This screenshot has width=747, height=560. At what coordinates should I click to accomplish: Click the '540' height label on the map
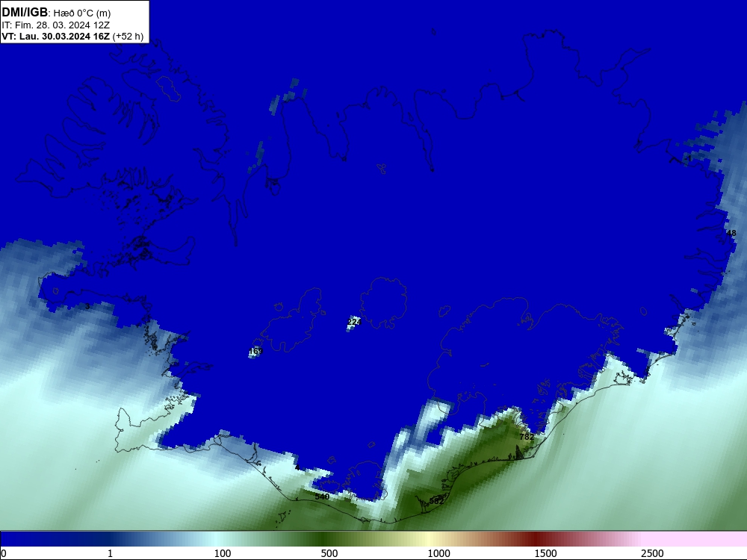click(322, 497)
